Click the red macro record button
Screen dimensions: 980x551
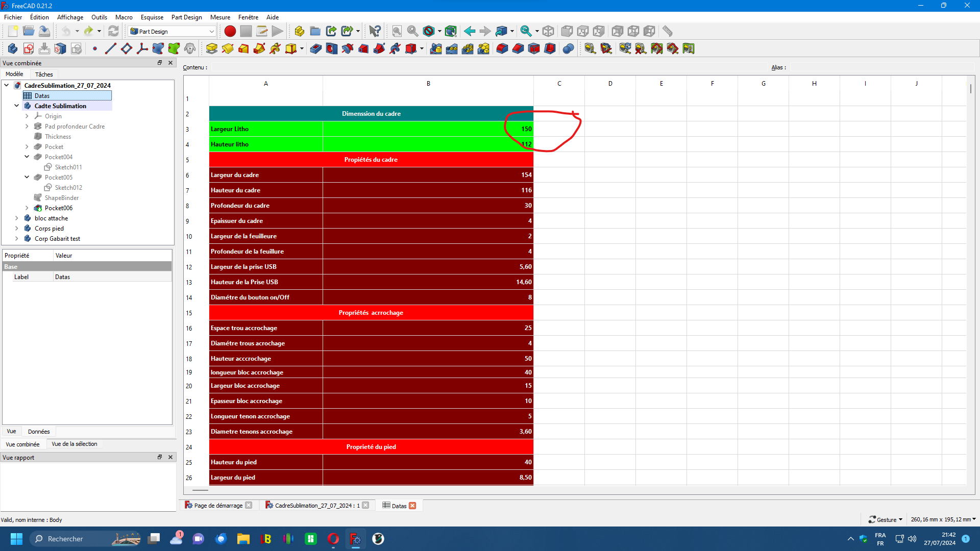point(230,32)
